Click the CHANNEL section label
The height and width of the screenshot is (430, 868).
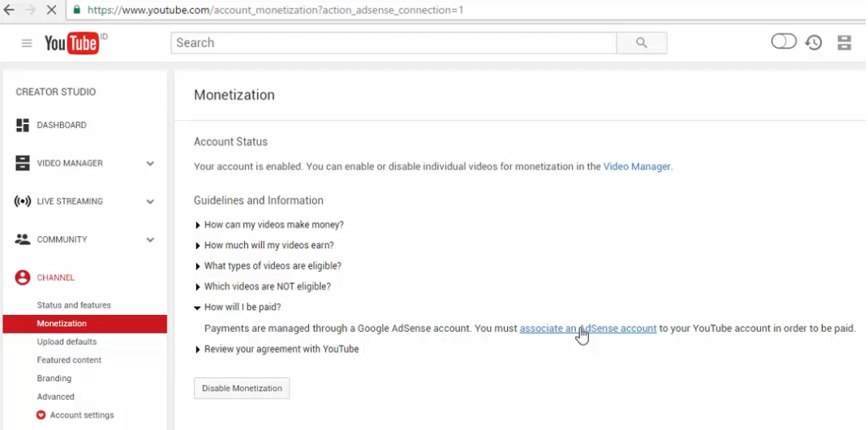pos(55,277)
